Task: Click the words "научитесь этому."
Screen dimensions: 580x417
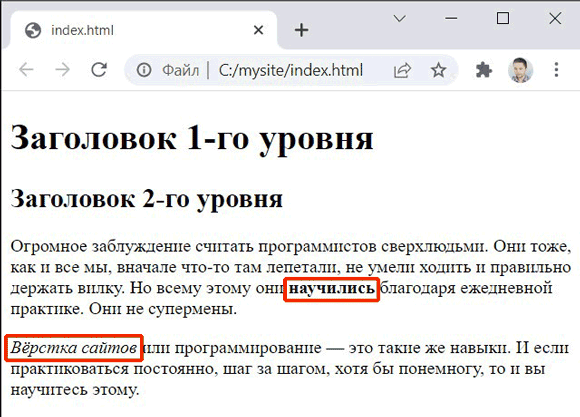Action: click(x=75, y=390)
